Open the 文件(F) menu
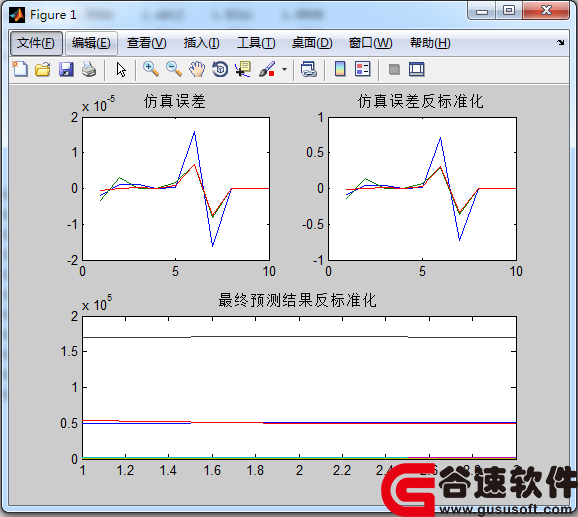The width and height of the screenshot is (578, 517). (36, 43)
